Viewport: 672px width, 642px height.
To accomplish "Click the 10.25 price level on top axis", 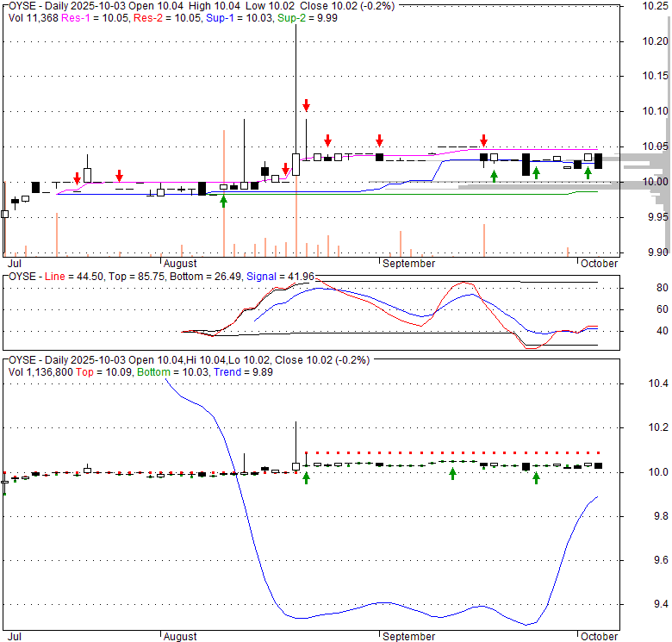I will pyautogui.click(x=656, y=6).
